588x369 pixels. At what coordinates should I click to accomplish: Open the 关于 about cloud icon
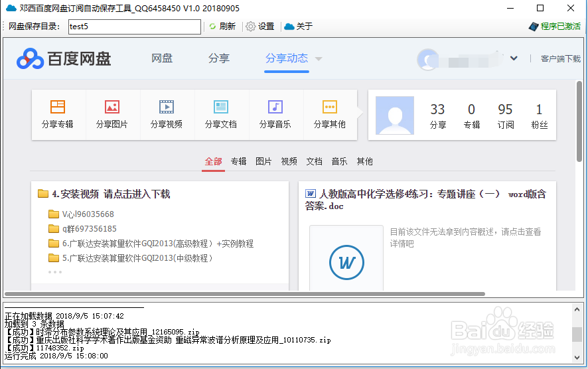[289, 27]
